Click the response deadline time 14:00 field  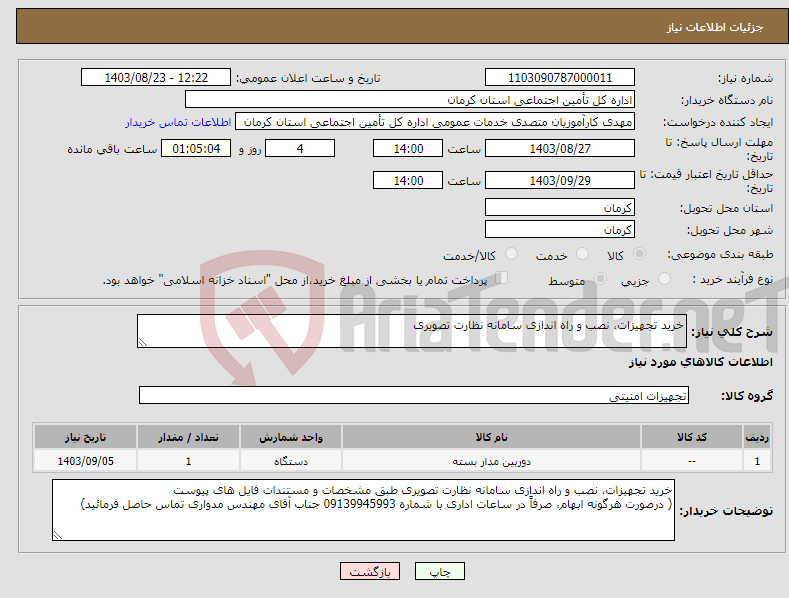[x=408, y=148]
